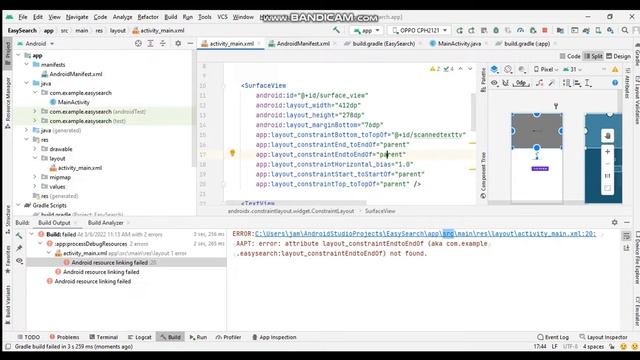Click the 'UTF-8' encoding status entry
This screenshot has width=640, height=360.
coord(570,347)
